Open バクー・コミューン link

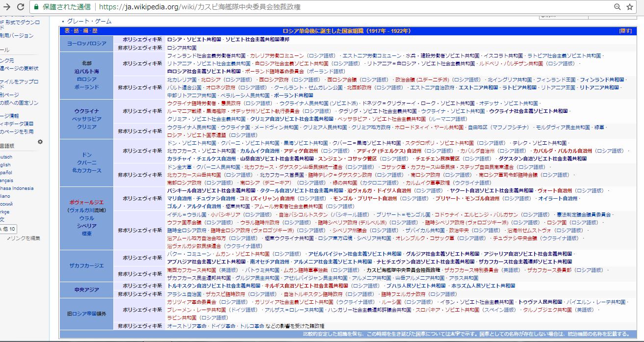point(188,254)
